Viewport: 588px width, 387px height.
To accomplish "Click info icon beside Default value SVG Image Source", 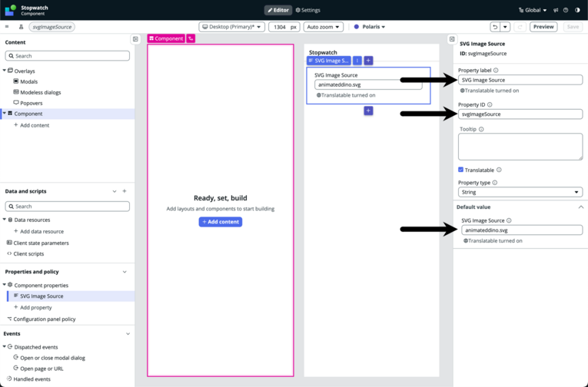I will tap(509, 220).
